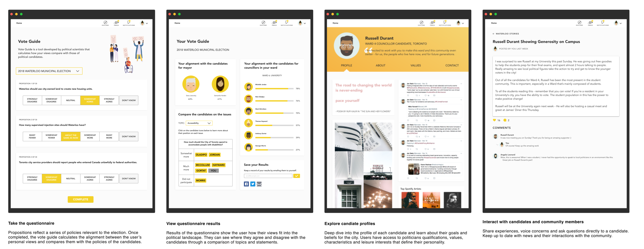Switch to the About tab
This screenshot has width=644, height=249.
point(380,65)
